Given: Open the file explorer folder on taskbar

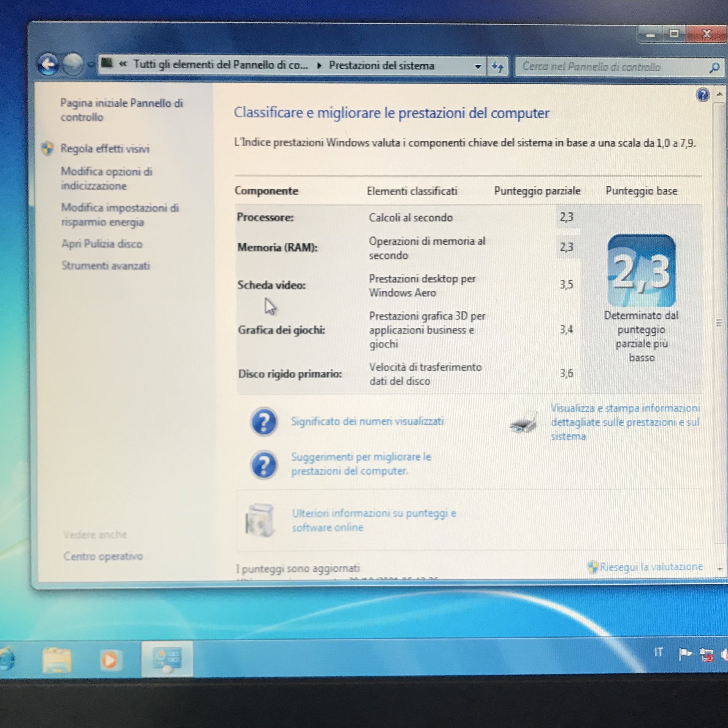Looking at the screenshot, I should pyautogui.click(x=56, y=660).
